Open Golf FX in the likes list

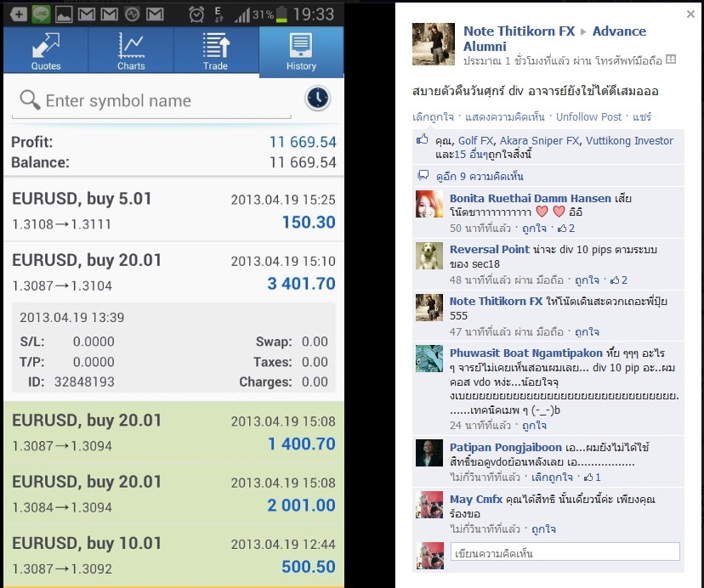click(x=475, y=141)
